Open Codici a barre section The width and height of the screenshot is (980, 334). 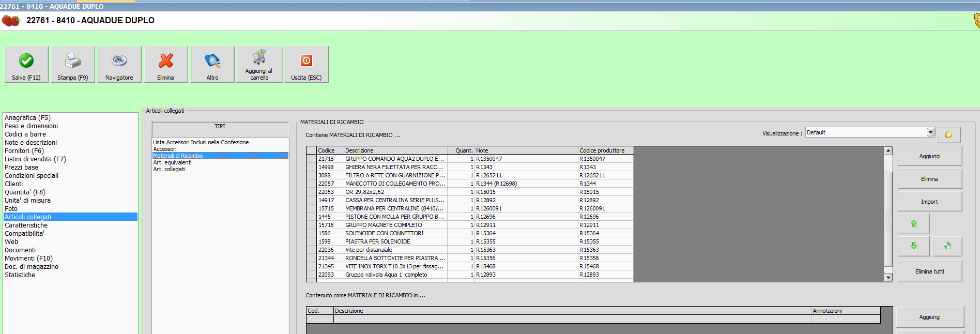click(x=70, y=134)
